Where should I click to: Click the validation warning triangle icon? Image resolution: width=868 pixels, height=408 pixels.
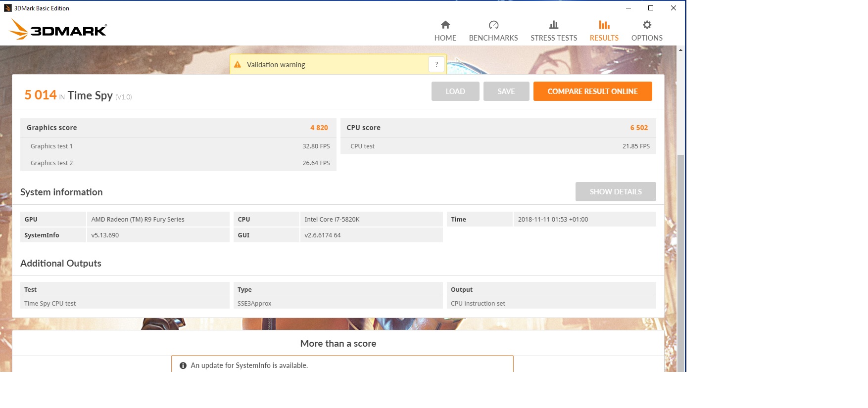coord(238,65)
